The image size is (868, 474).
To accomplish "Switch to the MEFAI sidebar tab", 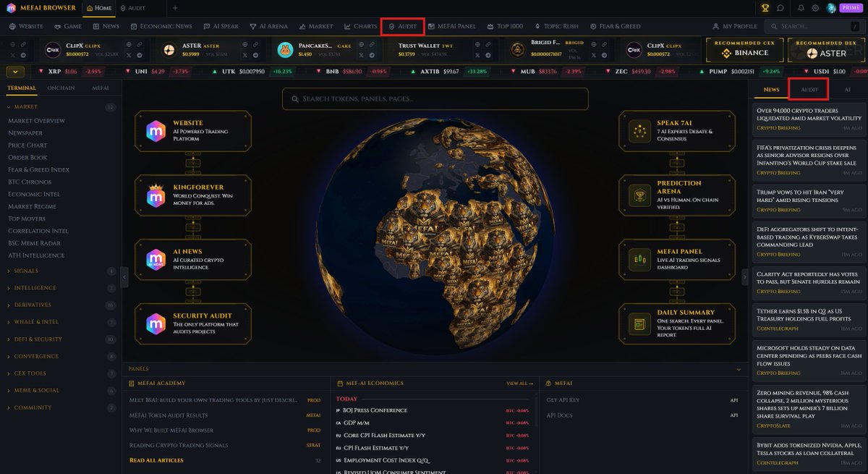I will tap(100, 88).
